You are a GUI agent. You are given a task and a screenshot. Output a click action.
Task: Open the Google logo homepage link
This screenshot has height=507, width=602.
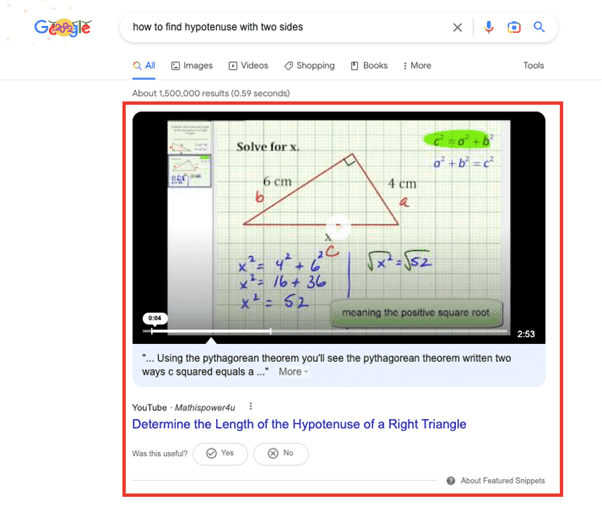[63, 27]
